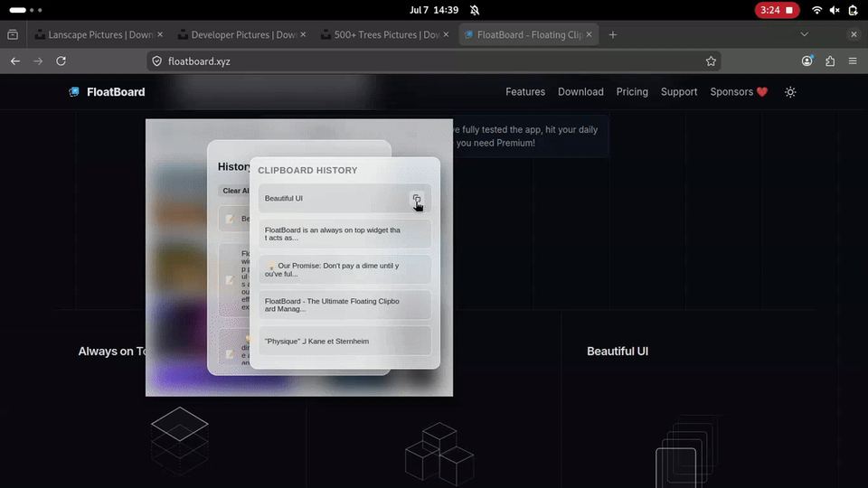Open the browser hamburger menu
Viewport: 868px width, 488px height.
pyautogui.click(x=853, y=61)
